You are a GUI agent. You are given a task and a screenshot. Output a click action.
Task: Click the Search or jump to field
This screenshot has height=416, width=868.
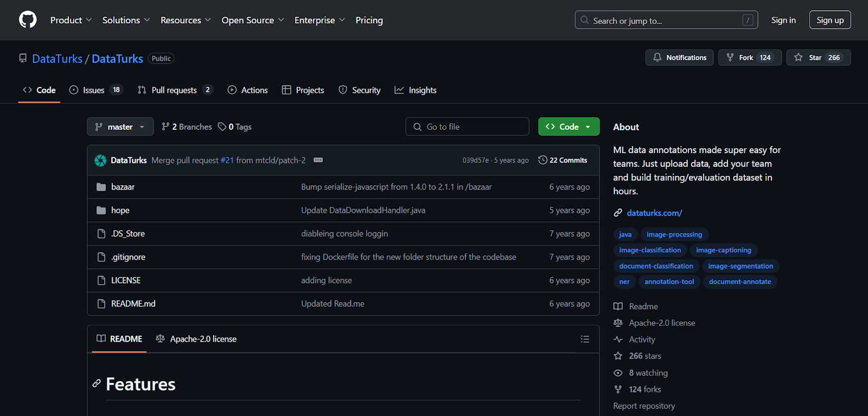coord(666,20)
